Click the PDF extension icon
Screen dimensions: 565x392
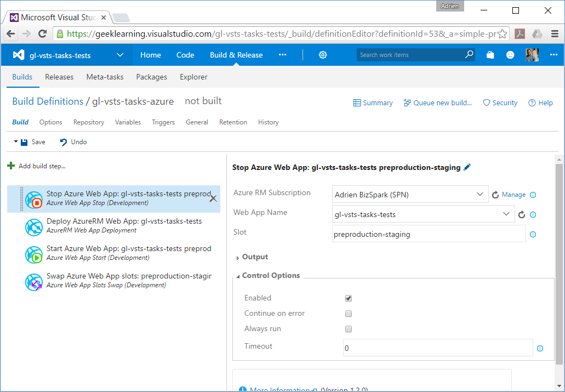coord(520,34)
